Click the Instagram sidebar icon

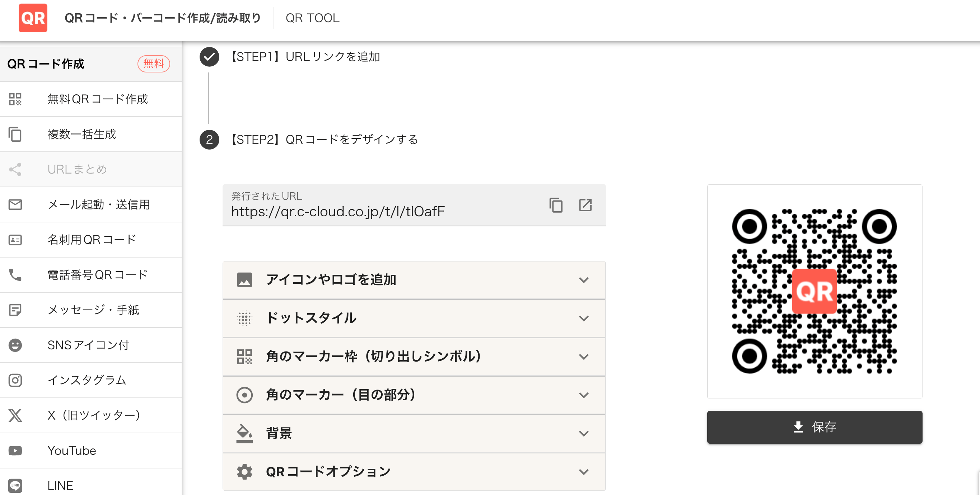click(15, 380)
